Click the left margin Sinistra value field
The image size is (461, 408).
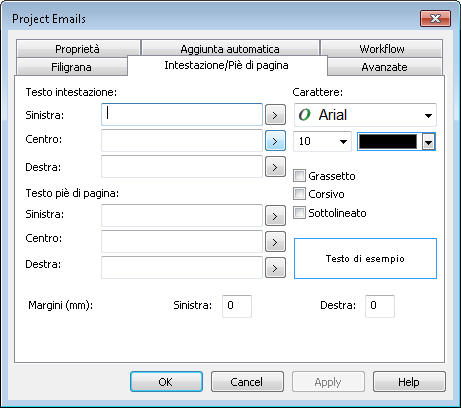tap(237, 306)
